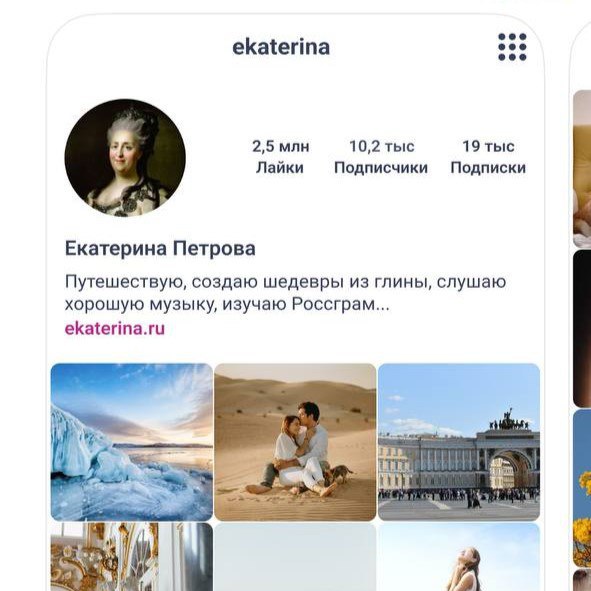Open the Palace Square arch photo
The width and height of the screenshot is (591, 591).
[x=459, y=442]
